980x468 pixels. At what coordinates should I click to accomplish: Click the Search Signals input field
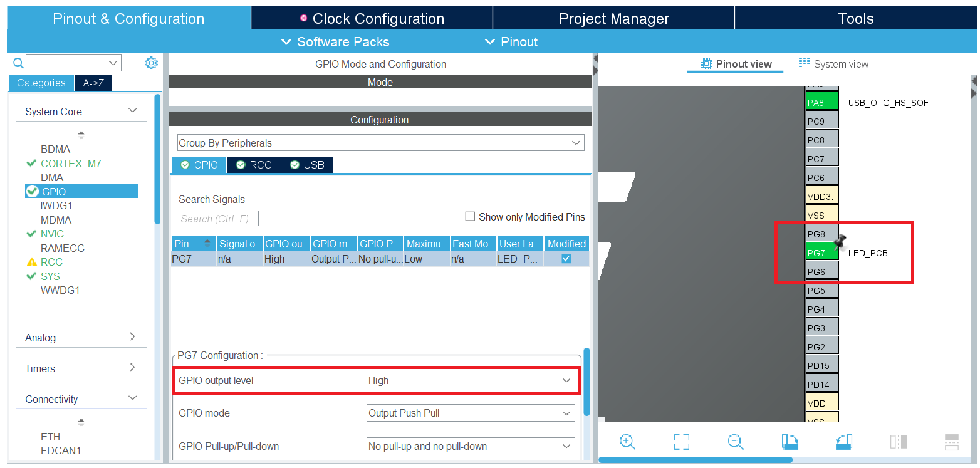(x=218, y=219)
